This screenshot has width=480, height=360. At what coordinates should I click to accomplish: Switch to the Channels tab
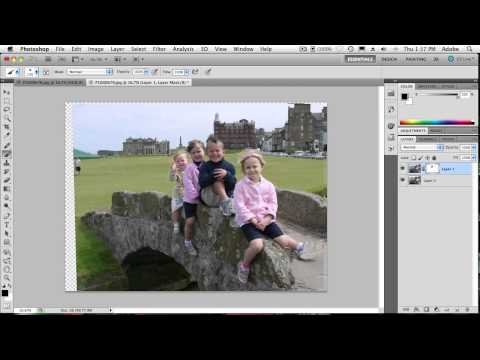428,139
